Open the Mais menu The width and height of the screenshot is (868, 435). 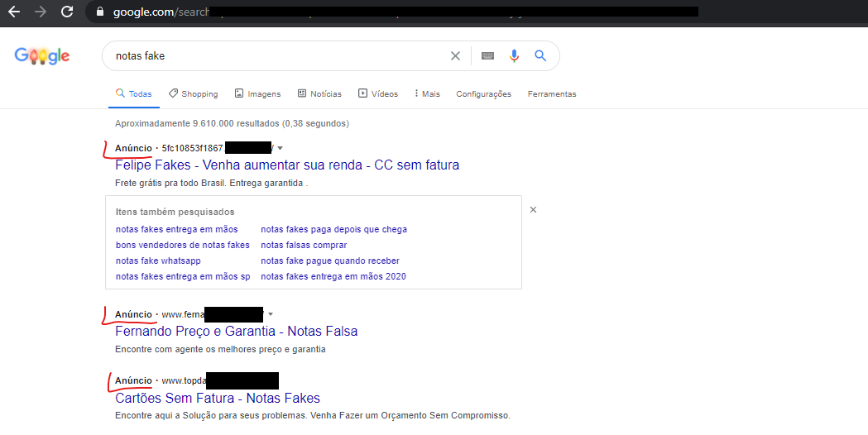coord(427,94)
